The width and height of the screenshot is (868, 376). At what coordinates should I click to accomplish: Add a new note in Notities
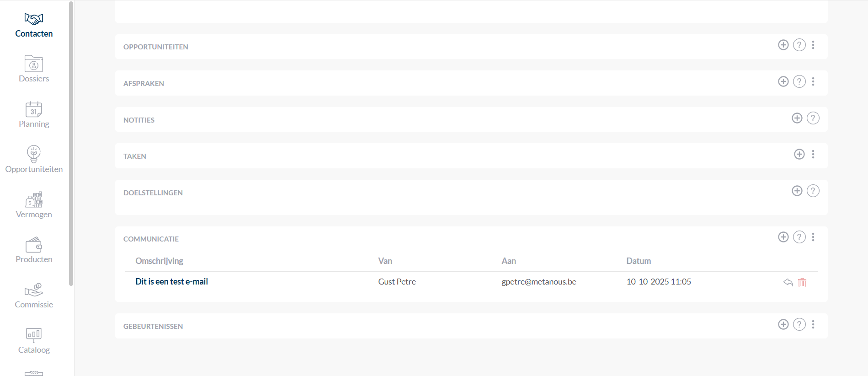[x=797, y=118]
